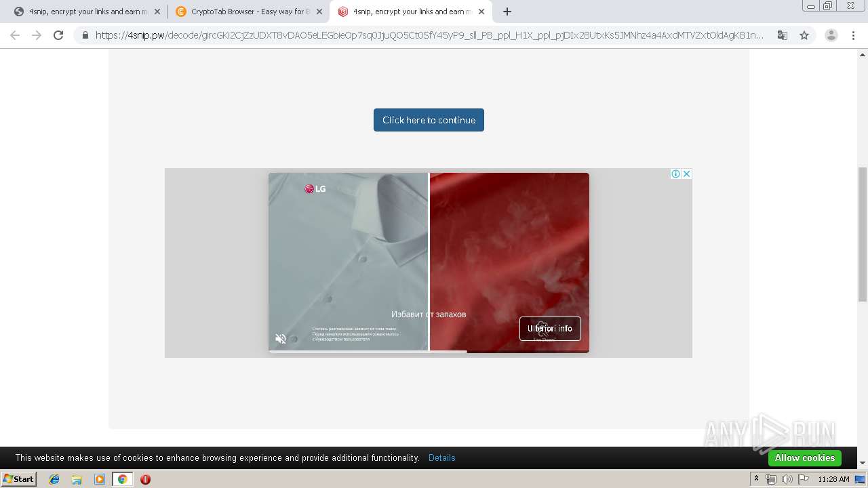Viewport: 868px width, 488px height.
Task: Click 'Избавит от запахов' ad text
Action: click(429, 314)
